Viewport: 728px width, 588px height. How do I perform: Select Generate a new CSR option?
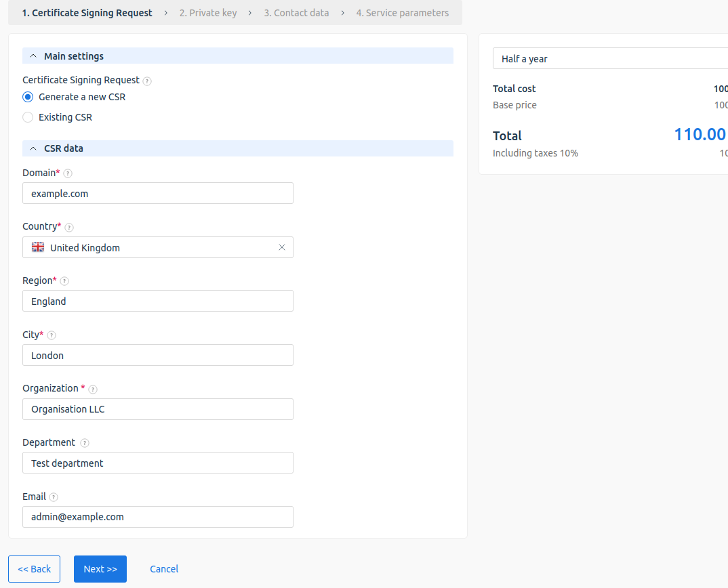(28, 97)
